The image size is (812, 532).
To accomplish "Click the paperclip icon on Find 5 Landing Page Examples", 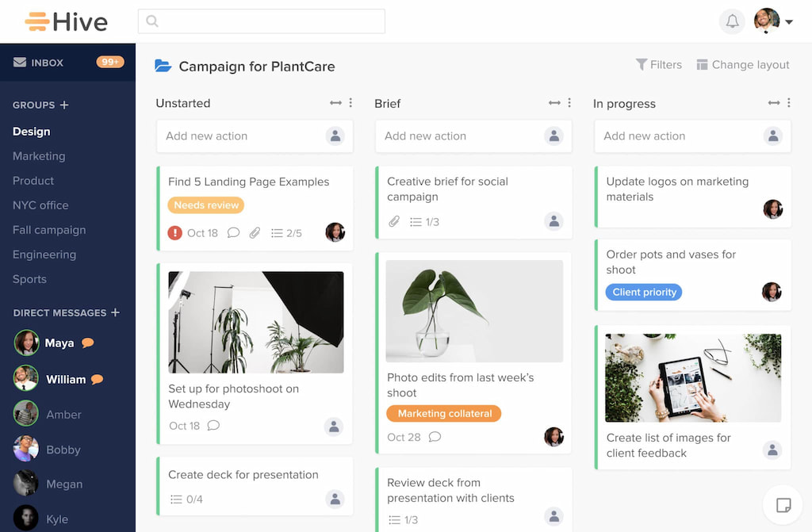I will pos(255,232).
